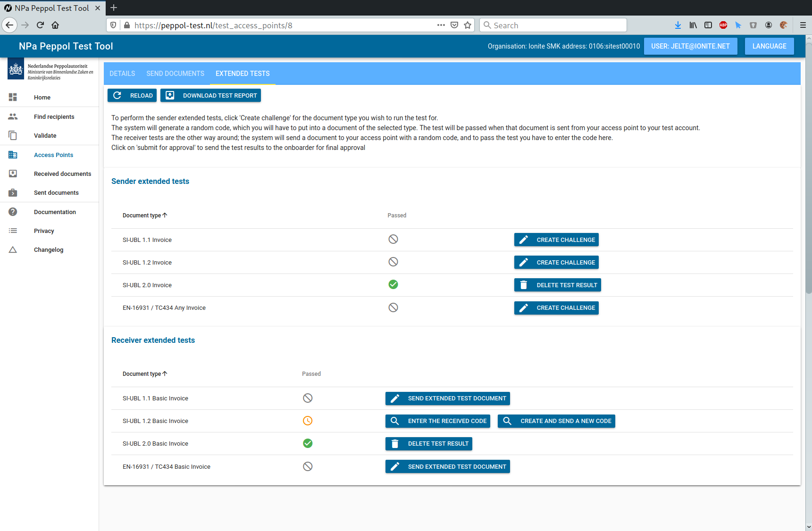Send extended test document for EN-16931 Basic Invoice

pyautogui.click(x=447, y=466)
